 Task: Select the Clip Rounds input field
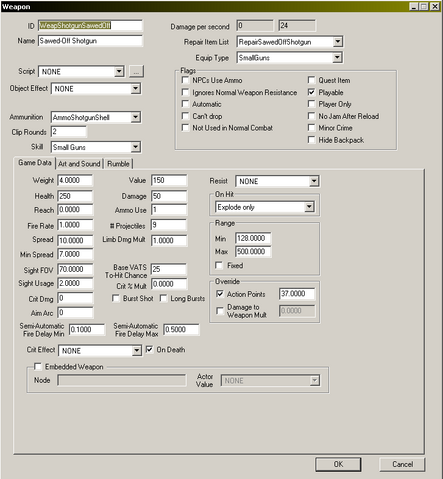pos(69,132)
